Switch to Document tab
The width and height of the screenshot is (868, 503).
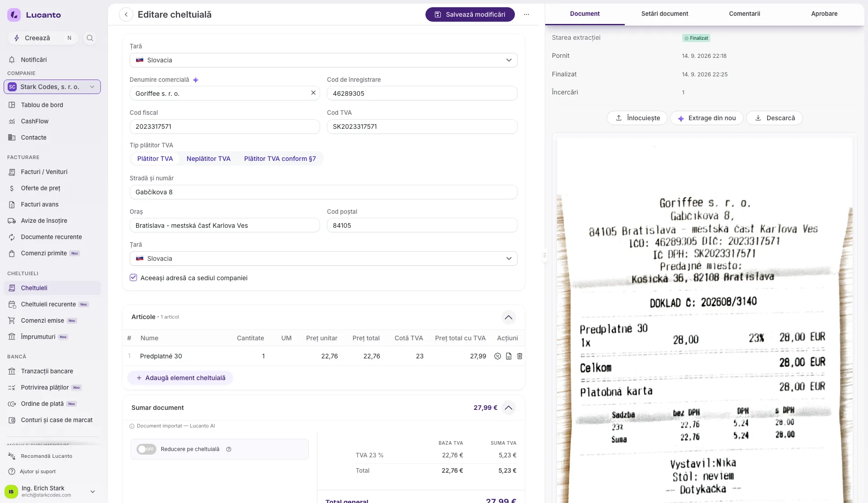tap(585, 14)
